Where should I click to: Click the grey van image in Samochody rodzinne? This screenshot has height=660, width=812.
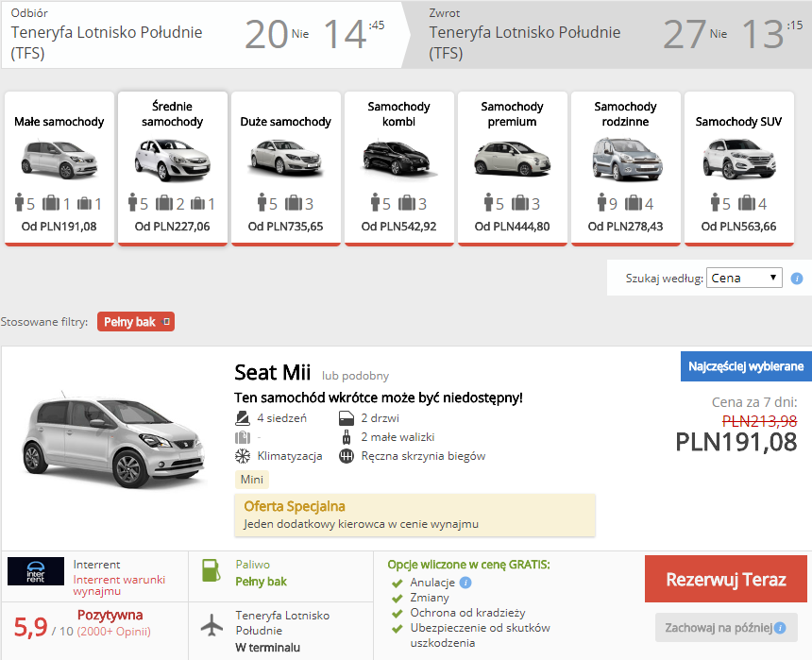(x=627, y=159)
